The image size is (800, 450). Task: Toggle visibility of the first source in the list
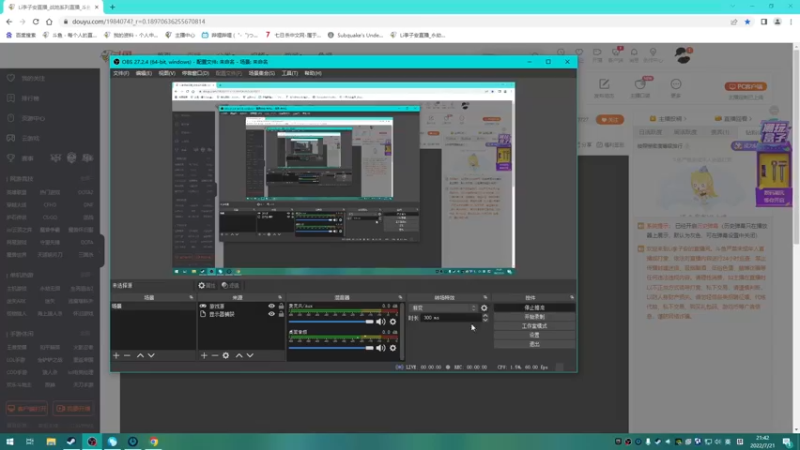point(271,306)
